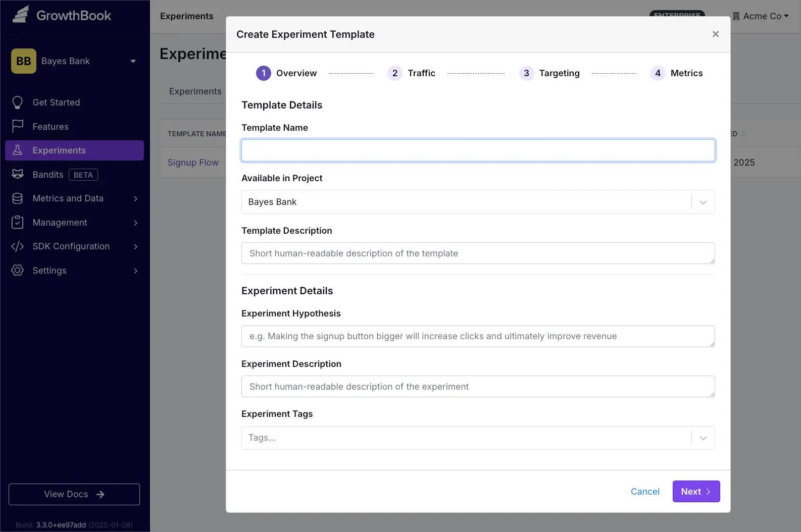Jump to the Traffic step label
The width and height of the screenshot is (801, 532).
pos(422,73)
